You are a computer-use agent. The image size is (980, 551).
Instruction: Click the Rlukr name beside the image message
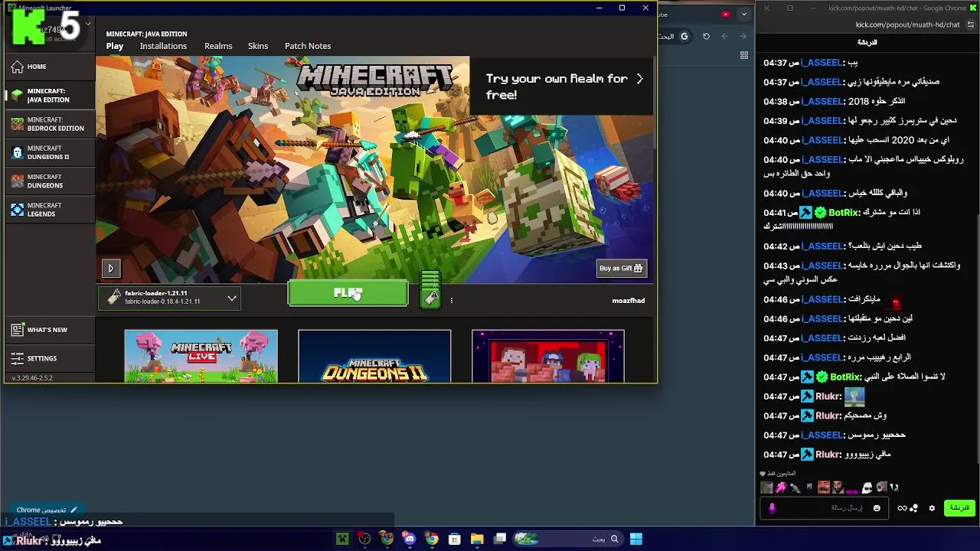[x=828, y=396]
